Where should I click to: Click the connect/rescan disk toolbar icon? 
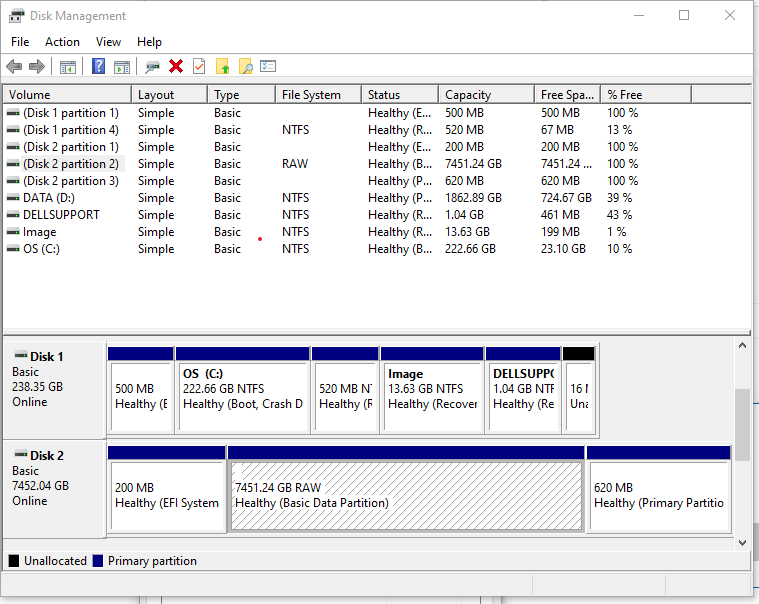[152, 67]
